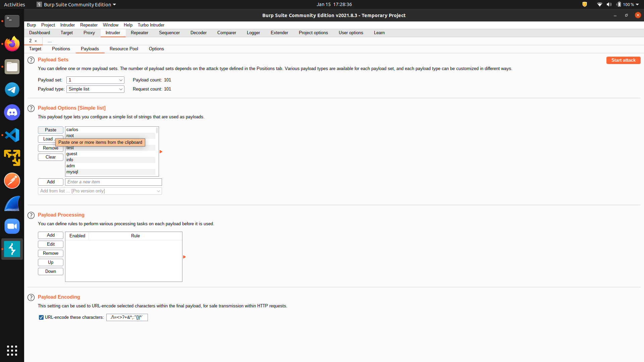
Task: Open Discord from the dock
Action: point(12,112)
